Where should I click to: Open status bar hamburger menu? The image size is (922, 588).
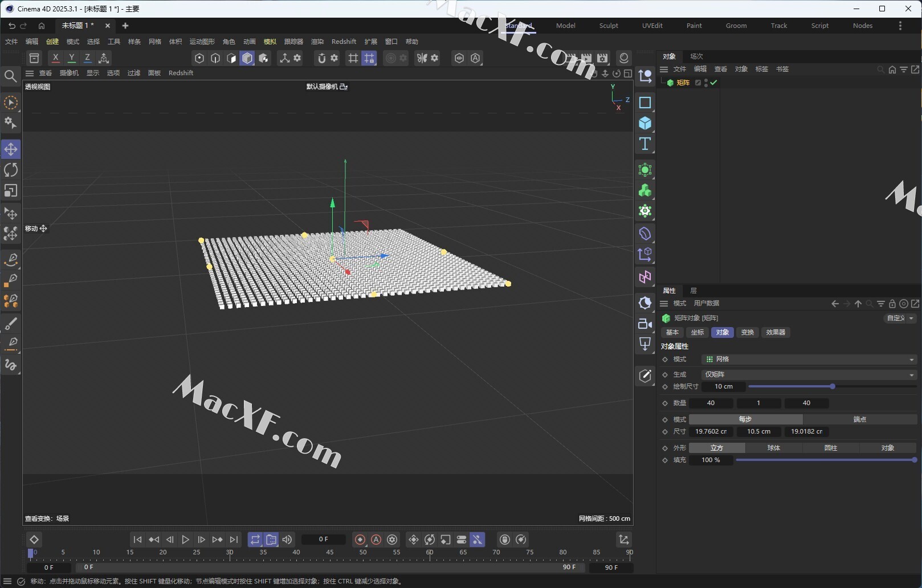click(x=7, y=582)
